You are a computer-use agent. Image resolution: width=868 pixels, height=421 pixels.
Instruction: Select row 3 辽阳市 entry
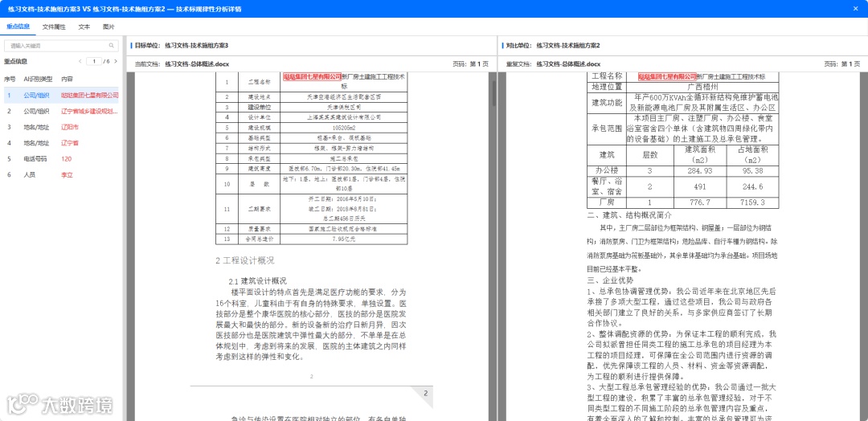point(59,127)
